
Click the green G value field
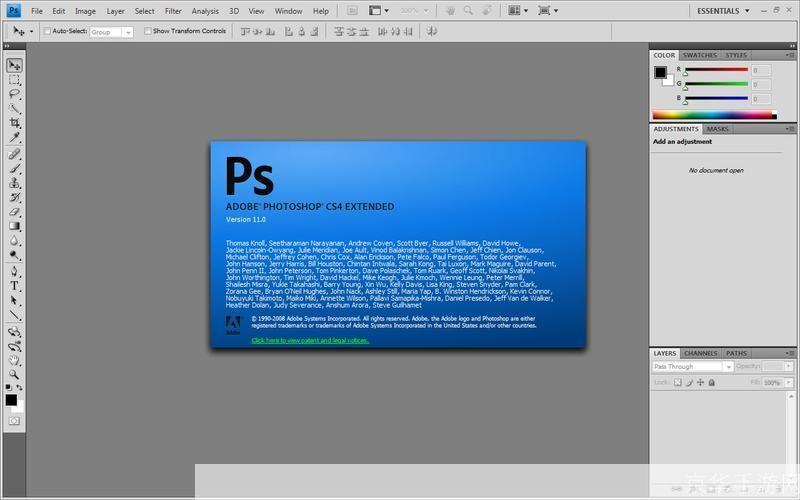[761, 84]
